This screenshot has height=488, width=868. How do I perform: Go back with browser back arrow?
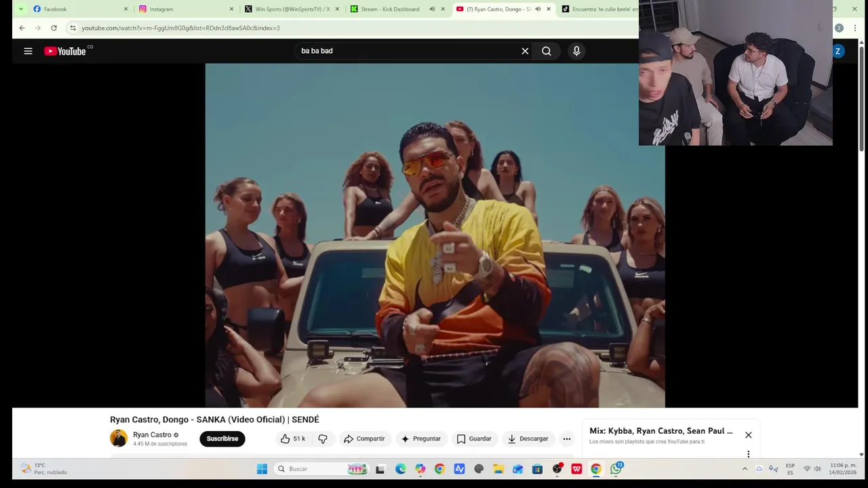tap(22, 28)
